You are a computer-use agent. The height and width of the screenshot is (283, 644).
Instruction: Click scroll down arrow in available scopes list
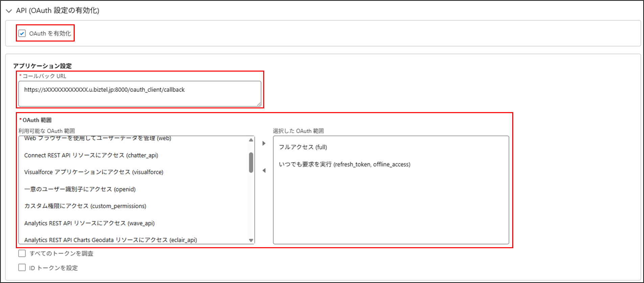251,240
